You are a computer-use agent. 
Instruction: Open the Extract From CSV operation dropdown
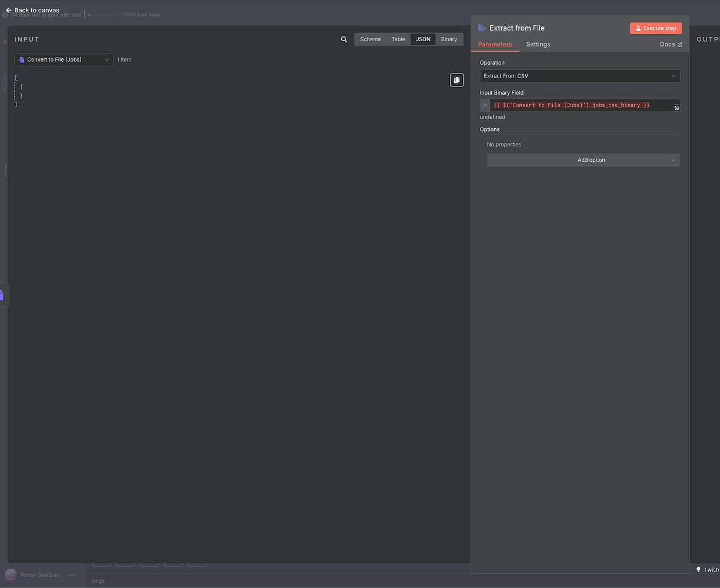click(579, 76)
